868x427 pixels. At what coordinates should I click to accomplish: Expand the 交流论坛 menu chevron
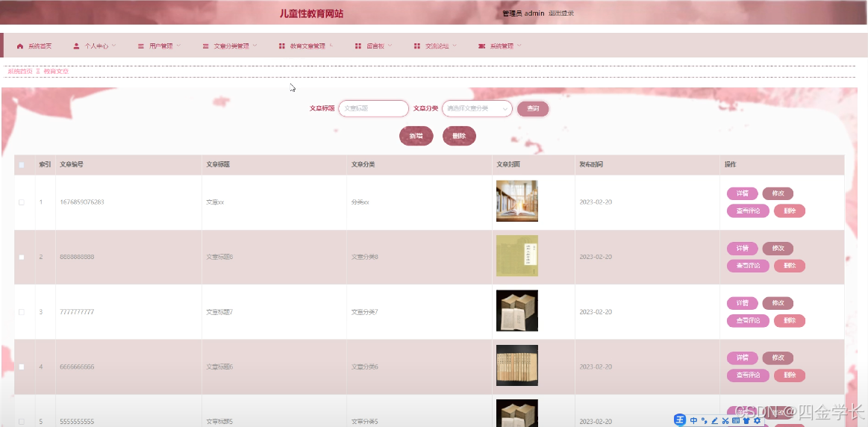point(455,46)
